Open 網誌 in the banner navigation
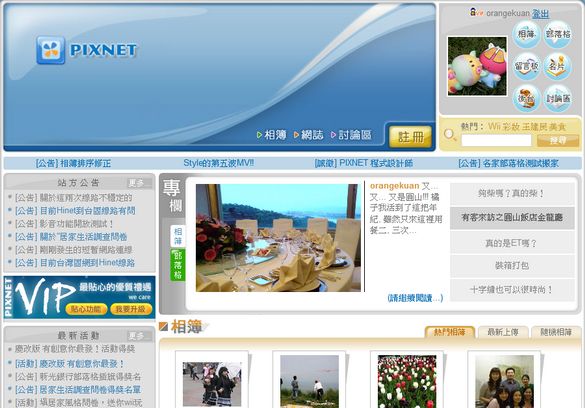585x408 pixels. (x=309, y=135)
